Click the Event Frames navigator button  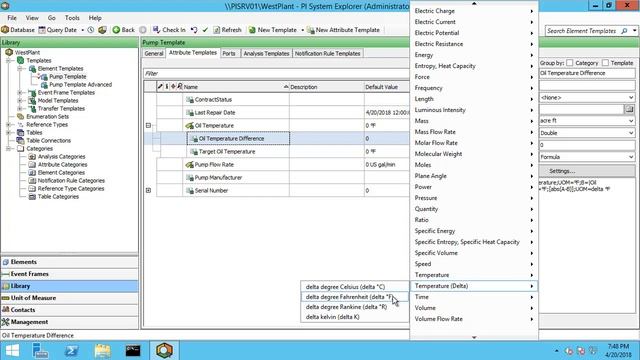pyautogui.click(x=69, y=274)
